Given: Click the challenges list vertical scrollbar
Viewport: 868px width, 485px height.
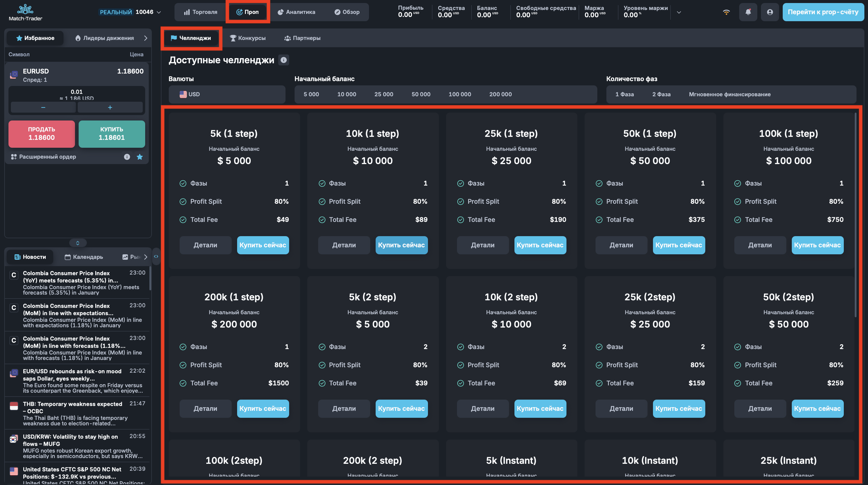Looking at the screenshot, I should (x=855, y=216).
